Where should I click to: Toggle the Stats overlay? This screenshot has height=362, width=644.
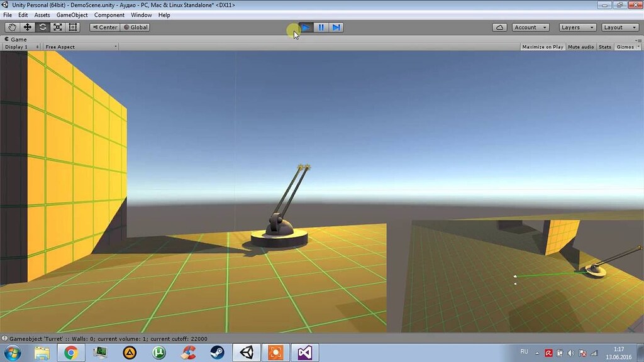tap(604, 47)
